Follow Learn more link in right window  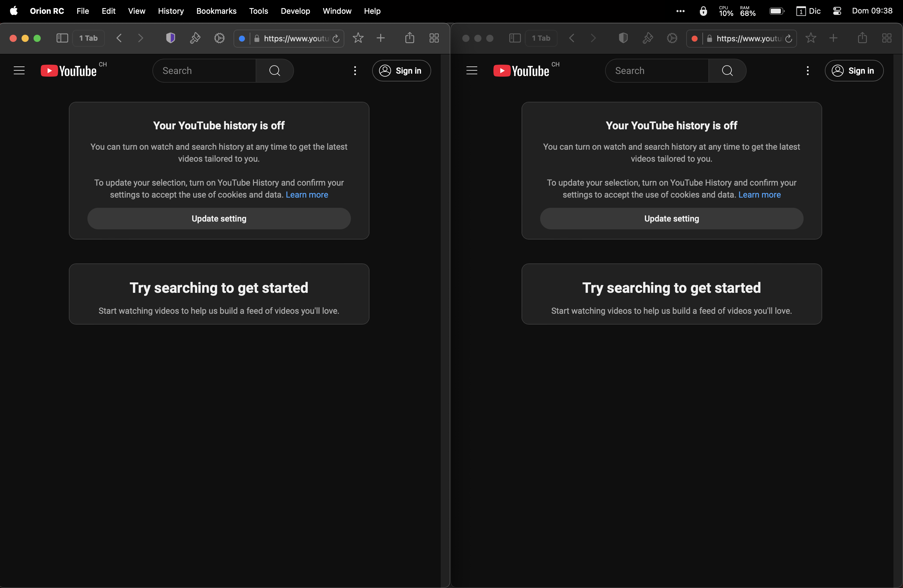tap(759, 195)
